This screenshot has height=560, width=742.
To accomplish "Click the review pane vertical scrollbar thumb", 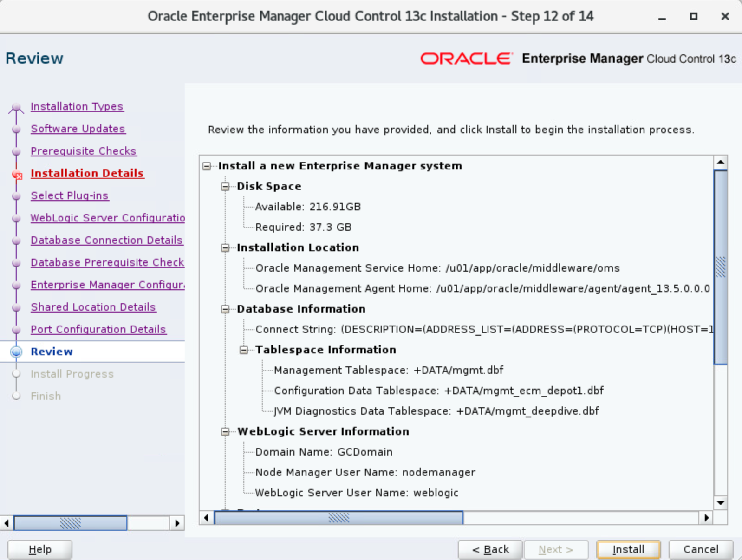I will click(721, 267).
